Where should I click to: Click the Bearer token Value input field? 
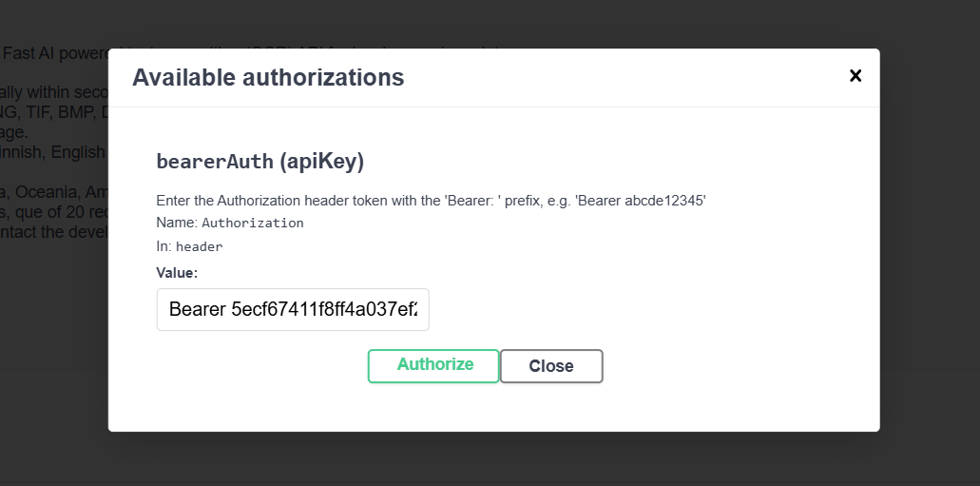[x=293, y=310]
